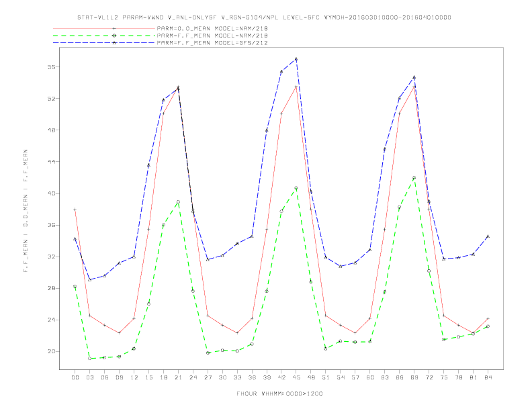Click the chart title starting STAT=VL1L2
This screenshot has height=411, width=532.
(264, 17)
